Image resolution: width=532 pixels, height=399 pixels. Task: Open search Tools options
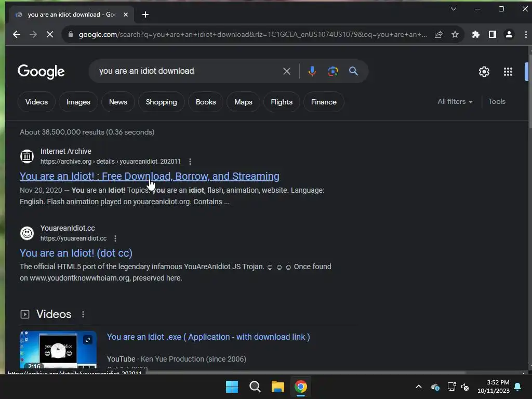[497, 101]
